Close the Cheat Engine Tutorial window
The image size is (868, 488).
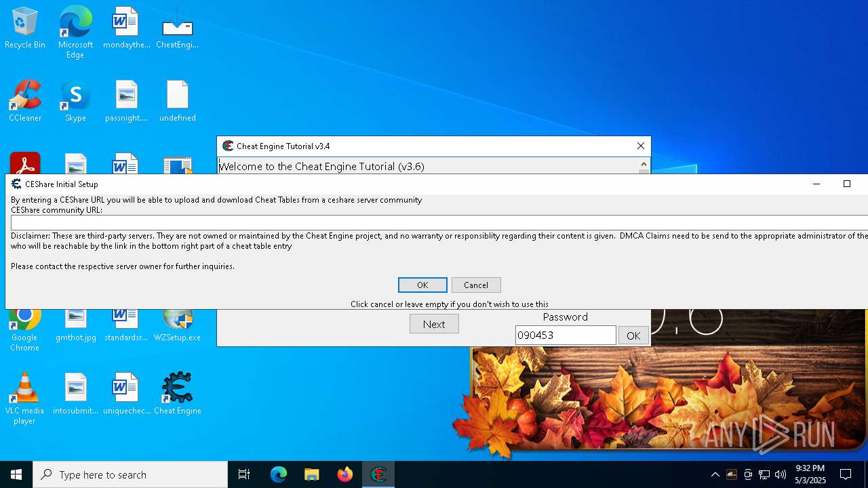click(x=640, y=146)
